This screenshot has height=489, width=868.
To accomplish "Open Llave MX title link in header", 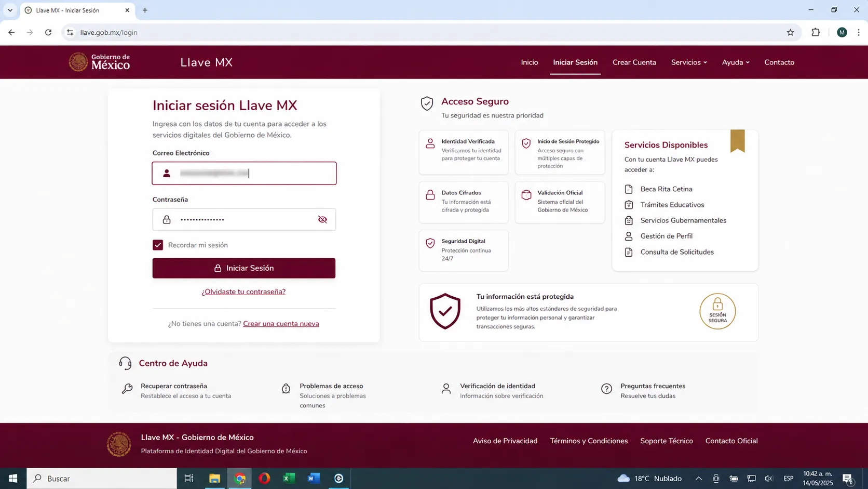I will [x=206, y=62].
